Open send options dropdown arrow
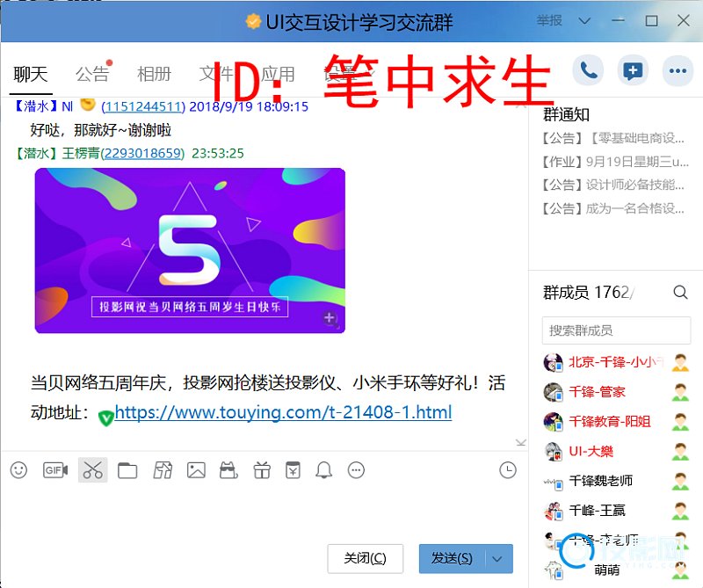The image size is (703, 588). tap(497, 559)
